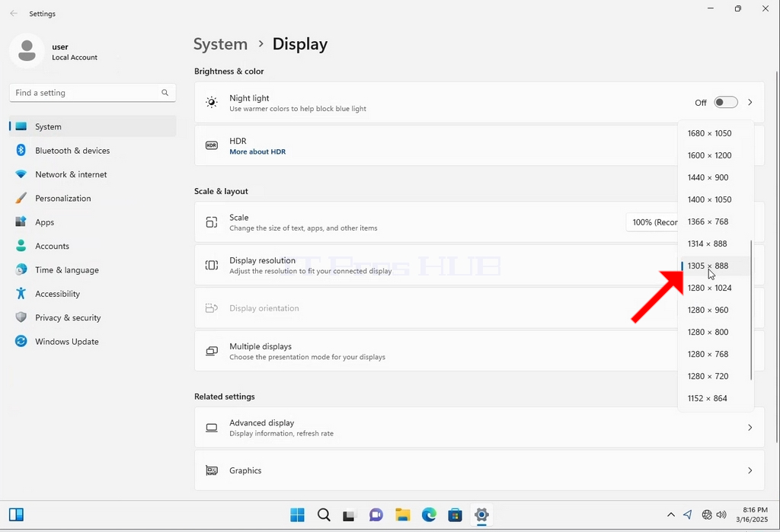
Task: Open taskbar Search
Action: click(324, 515)
